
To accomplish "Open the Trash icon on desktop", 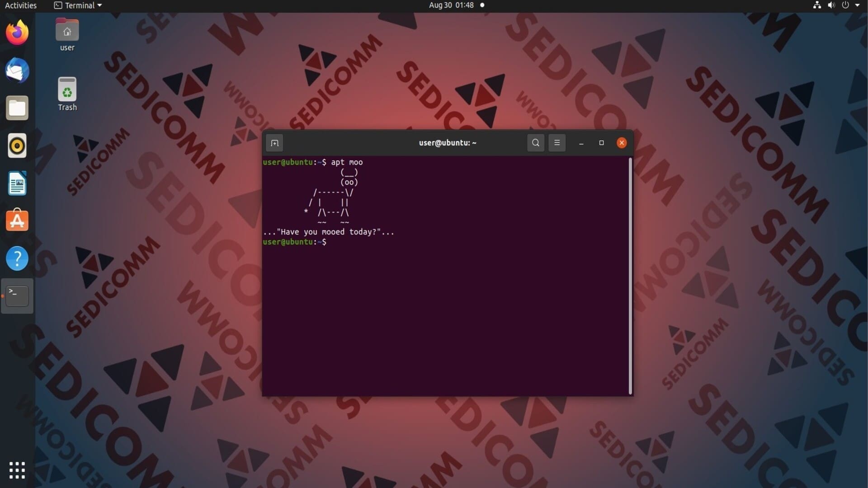I will pos(67,94).
